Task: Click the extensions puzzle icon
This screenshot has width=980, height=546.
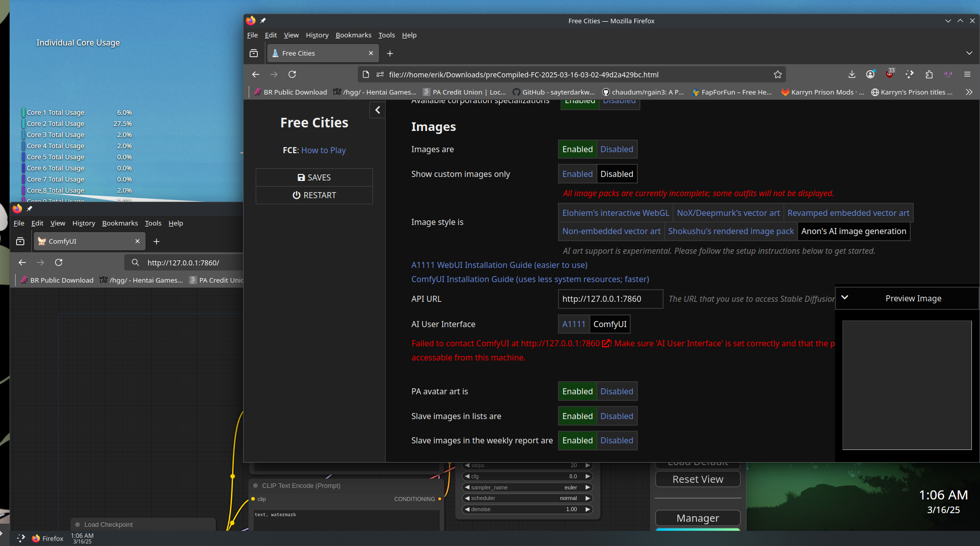Action: (x=928, y=74)
